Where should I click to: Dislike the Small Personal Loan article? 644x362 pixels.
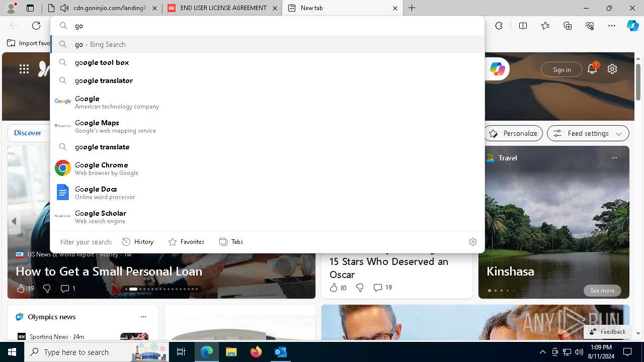[x=47, y=289]
